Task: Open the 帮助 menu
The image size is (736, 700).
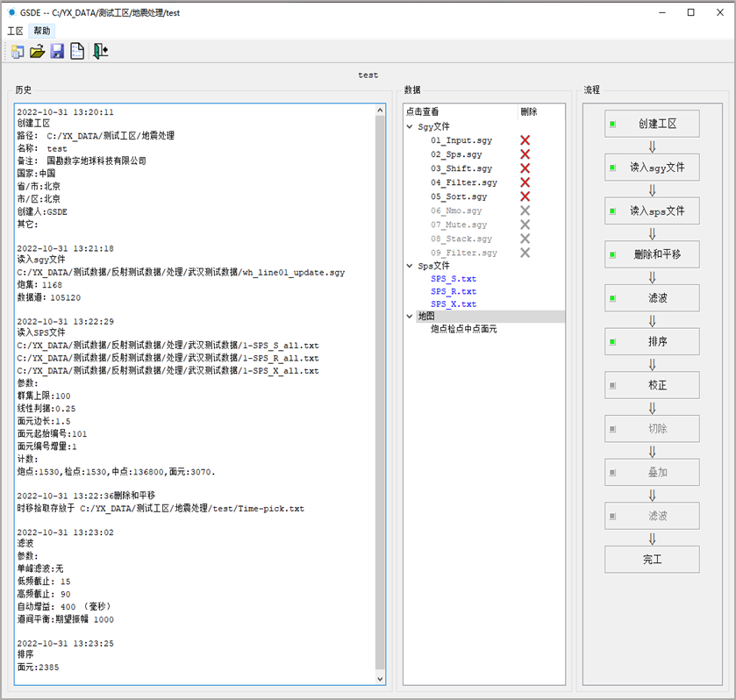Action: [x=41, y=31]
